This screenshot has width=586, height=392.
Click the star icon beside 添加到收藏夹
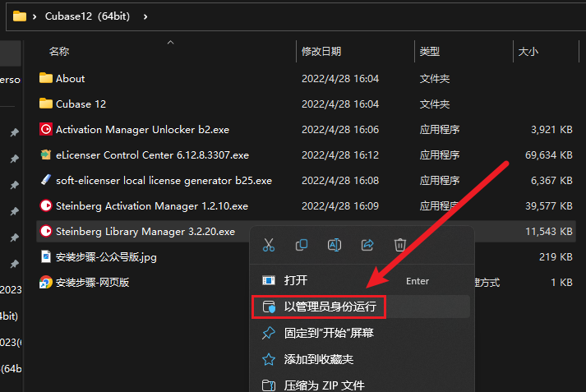(269, 359)
